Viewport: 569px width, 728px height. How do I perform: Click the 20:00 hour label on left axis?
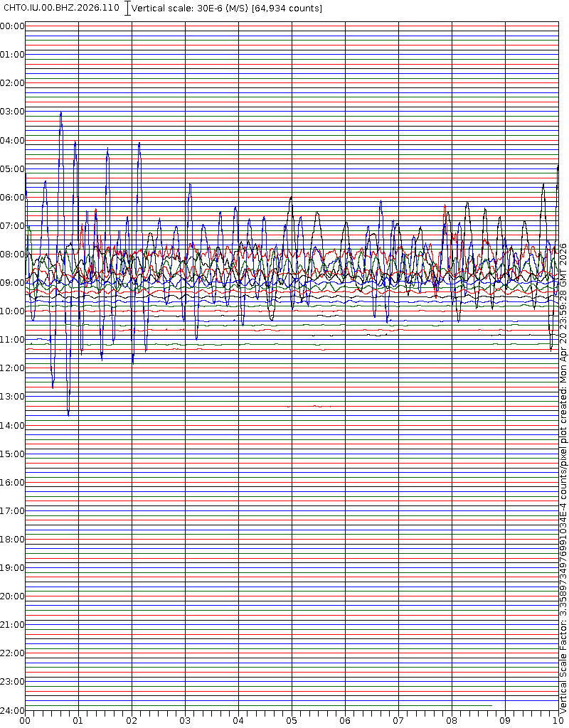12,596
